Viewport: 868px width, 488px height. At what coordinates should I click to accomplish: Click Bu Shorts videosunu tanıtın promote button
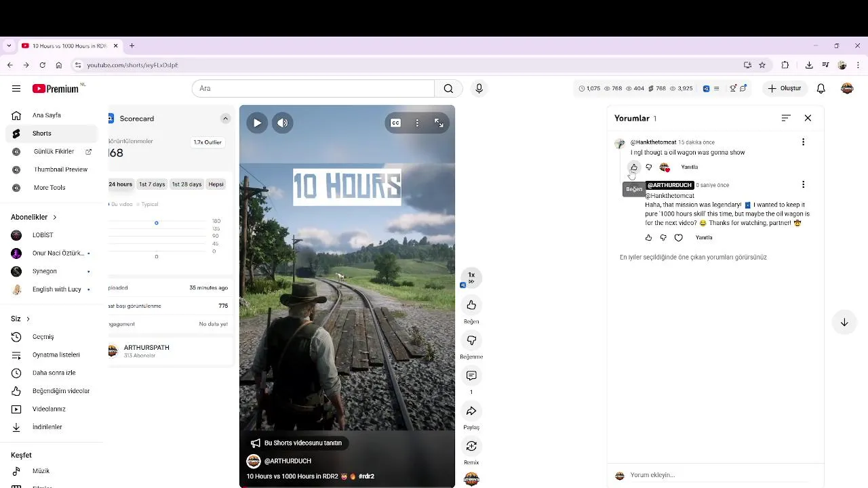coord(296,443)
